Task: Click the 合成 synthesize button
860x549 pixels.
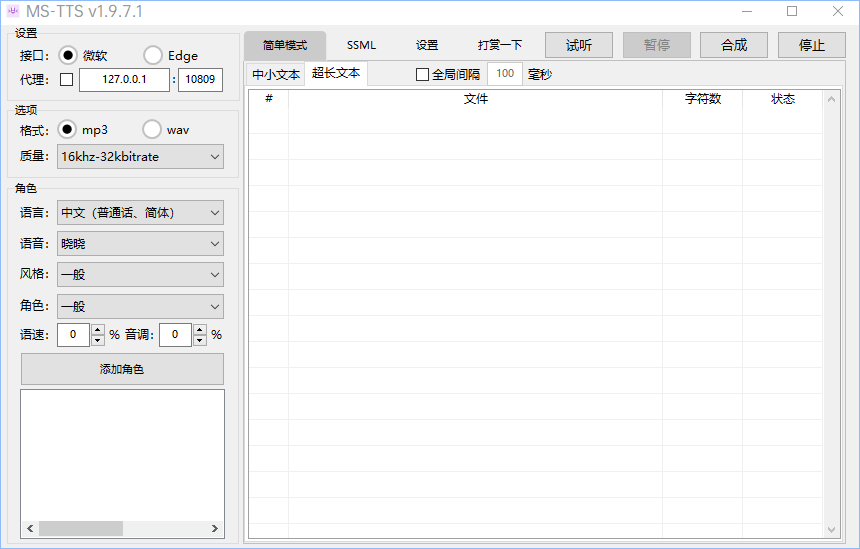Action: click(x=734, y=45)
